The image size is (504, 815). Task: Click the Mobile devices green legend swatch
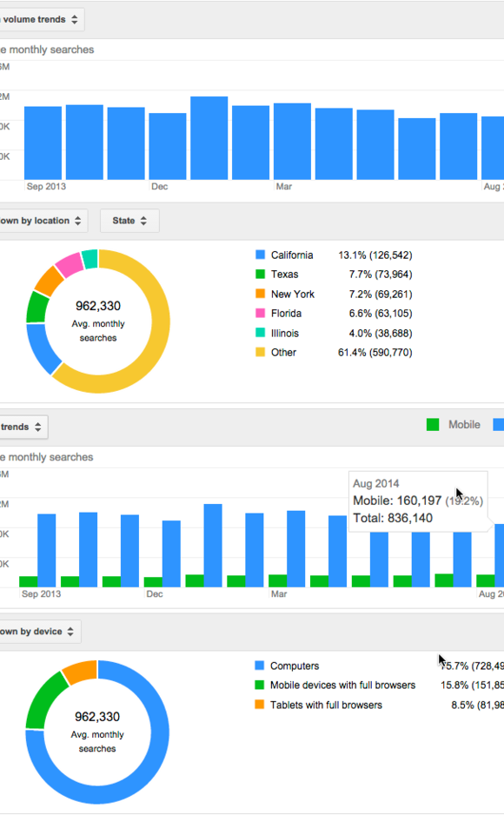(x=260, y=685)
